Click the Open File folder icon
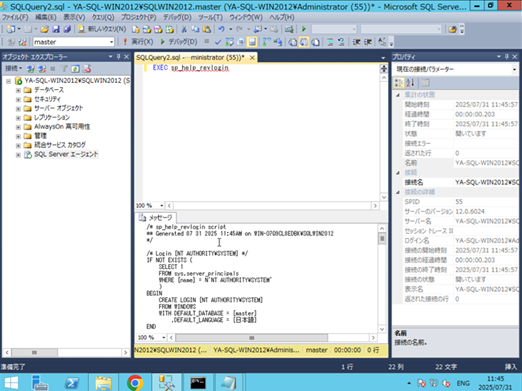522x391 pixels. (44, 29)
